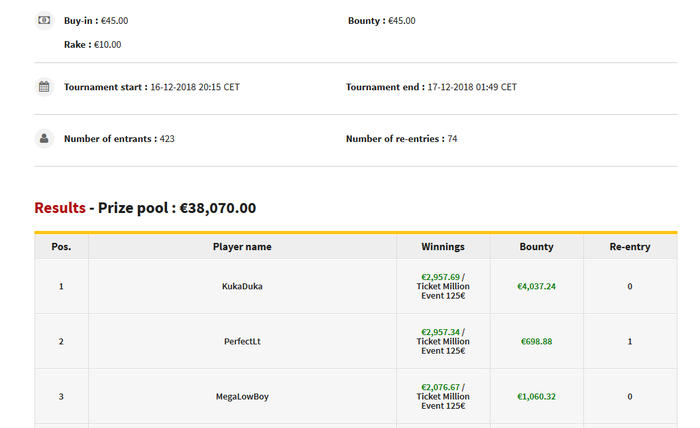This screenshot has height=428, width=700.
Task: Click the Rake €10.00 text
Action: tap(92, 45)
